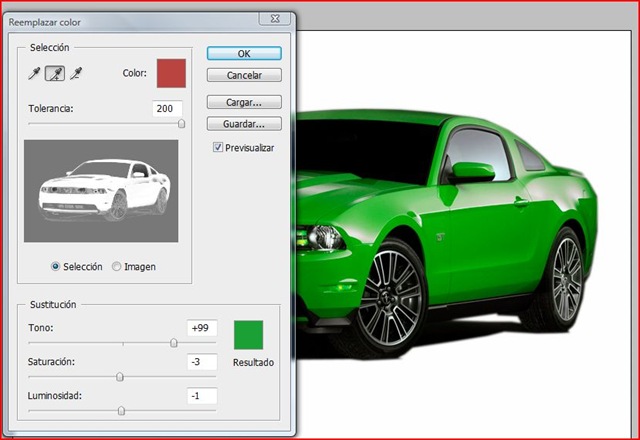The width and height of the screenshot is (640, 440).
Task: Click the Tono value input field
Action: tap(202, 328)
